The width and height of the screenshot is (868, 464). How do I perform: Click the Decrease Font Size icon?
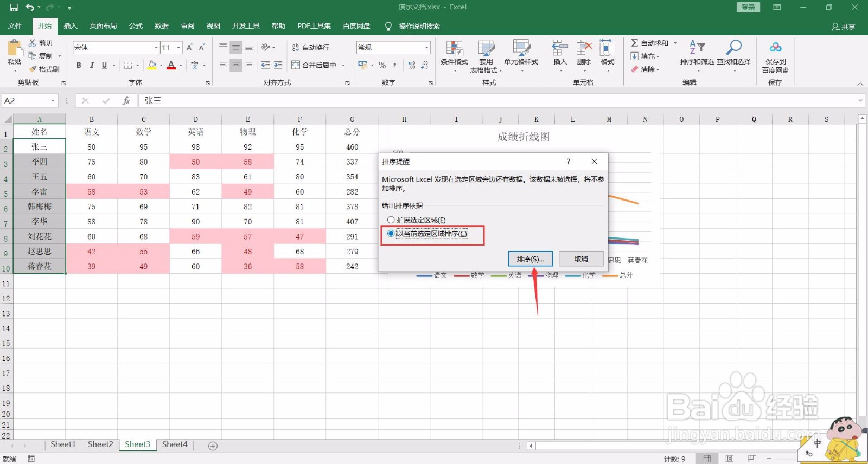(x=201, y=48)
